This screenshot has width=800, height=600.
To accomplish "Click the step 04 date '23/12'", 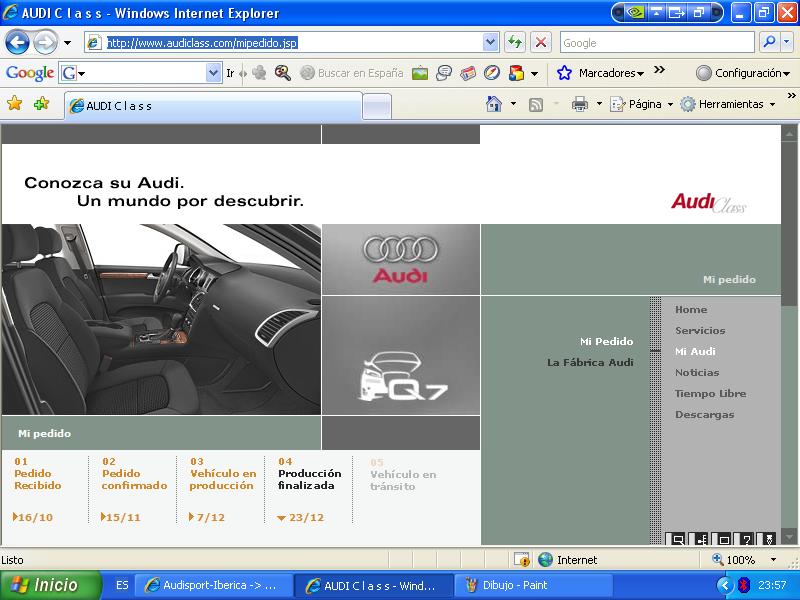I will [306, 517].
